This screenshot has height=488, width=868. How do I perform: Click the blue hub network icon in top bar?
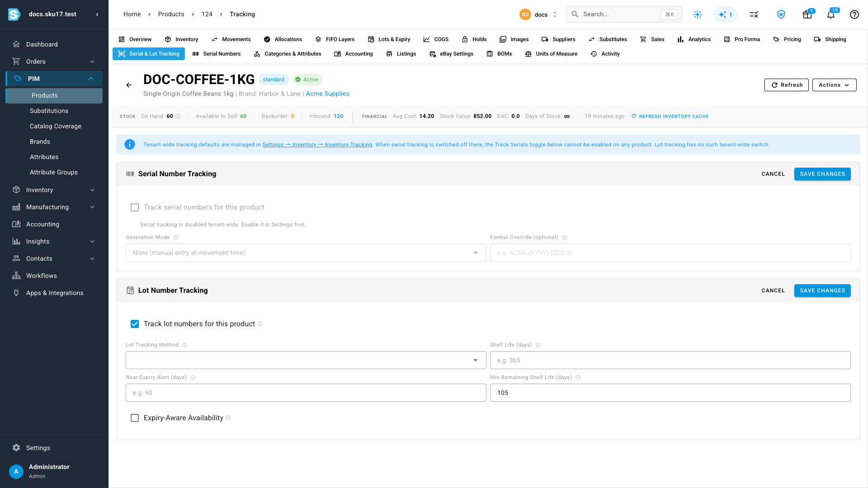(x=698, y=14)
